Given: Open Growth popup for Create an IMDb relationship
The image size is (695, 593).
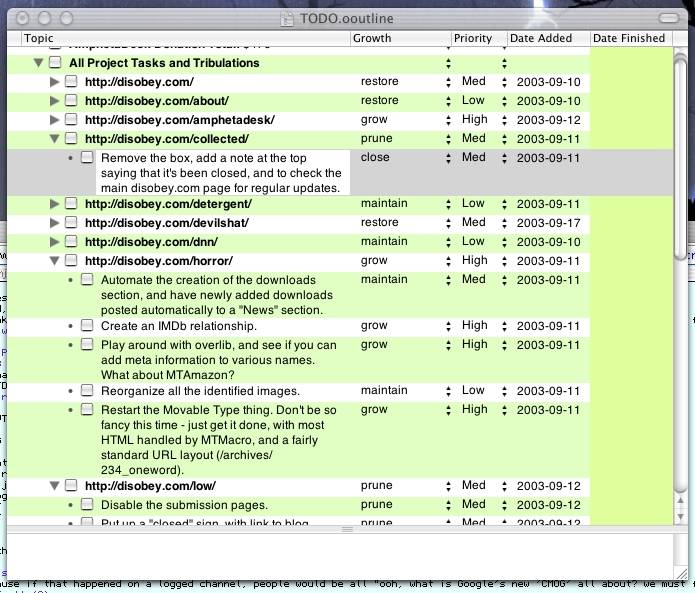Looking at the screenshot, I should click(449, 326).
